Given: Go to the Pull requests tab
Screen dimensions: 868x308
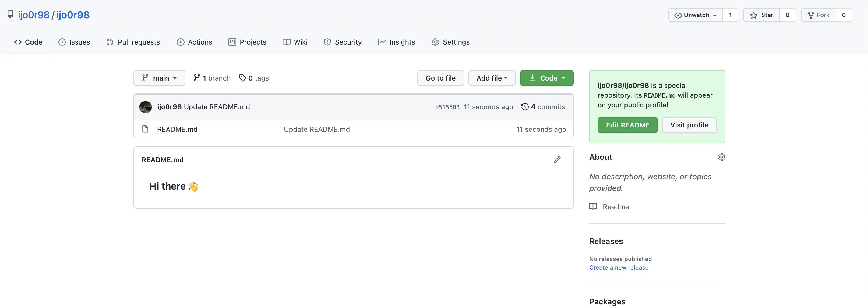Looking at the screenshot, I should tap(133, 42).
